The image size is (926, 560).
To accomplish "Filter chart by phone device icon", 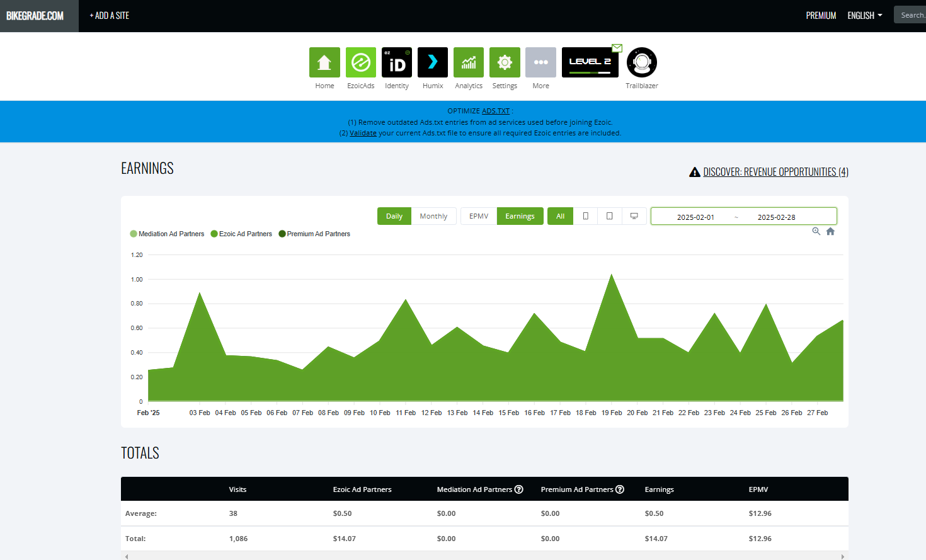I will pyautogui.click(x=586, y=216).
